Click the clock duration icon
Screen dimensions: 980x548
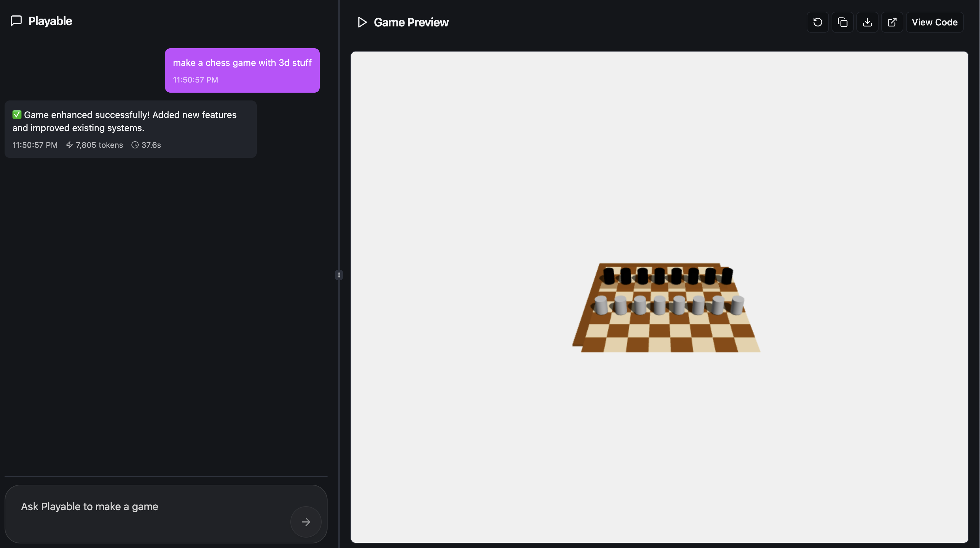pyautogui.click(x=135, y=145)
